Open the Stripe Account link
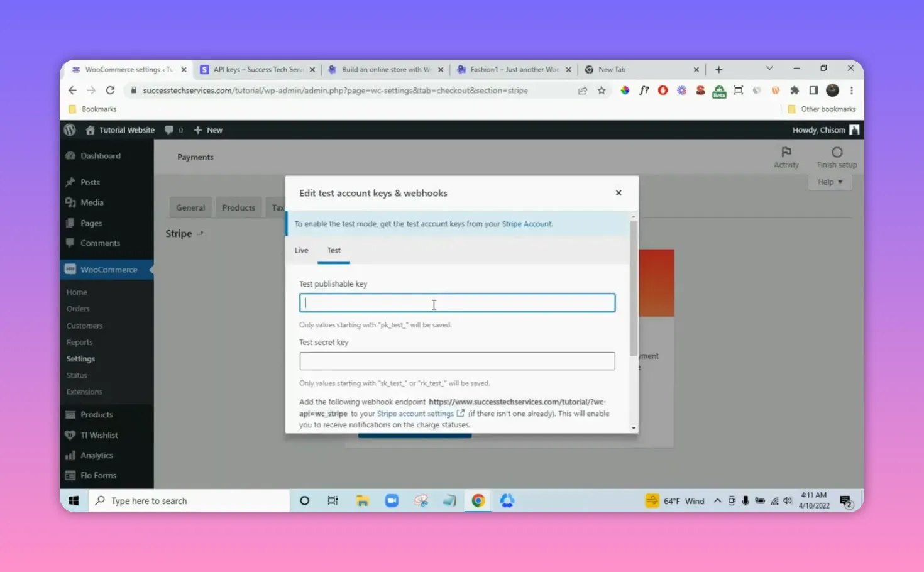924x572 pixels. [x=527, y=223]
